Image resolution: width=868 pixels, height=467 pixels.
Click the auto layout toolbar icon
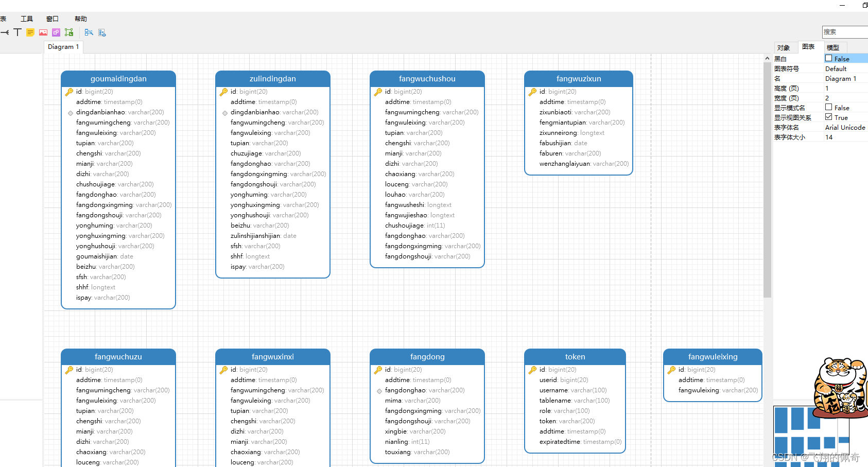pyautogui.click(x=89, y=32)
